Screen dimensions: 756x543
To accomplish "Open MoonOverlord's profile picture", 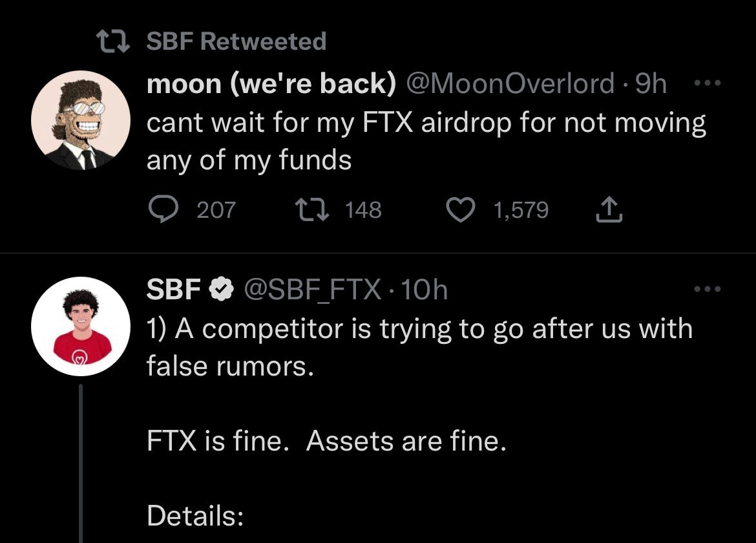I will (x=79, y=120).
